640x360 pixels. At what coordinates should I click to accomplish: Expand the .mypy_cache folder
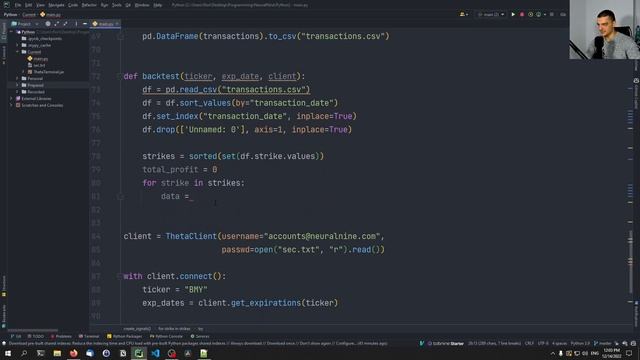coord(17,45)
